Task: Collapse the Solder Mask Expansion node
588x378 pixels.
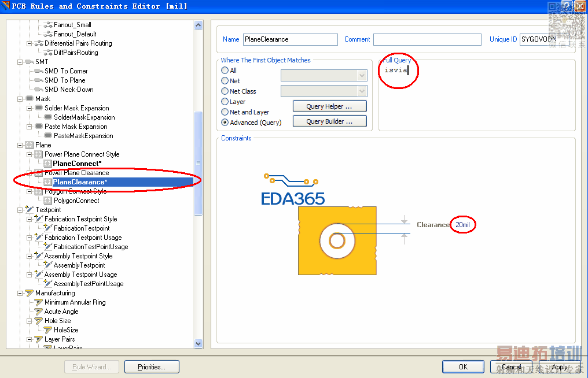Action: point(30,108)
